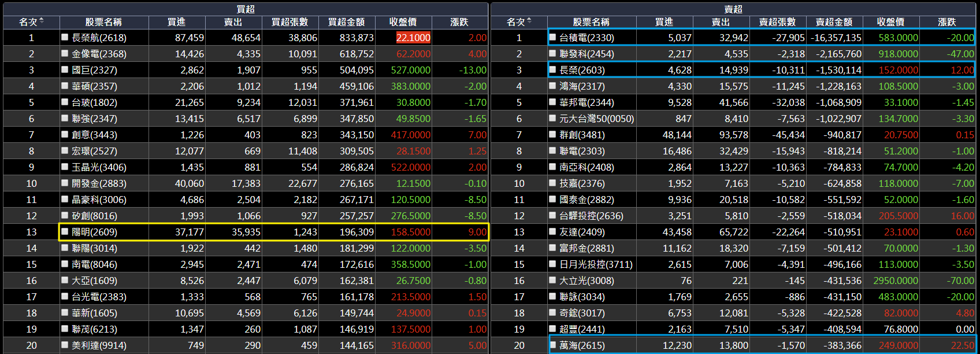Screen dimensions: 980x354
Task: Open stock 聯陽(3014)
Action: tap(94, 248)
